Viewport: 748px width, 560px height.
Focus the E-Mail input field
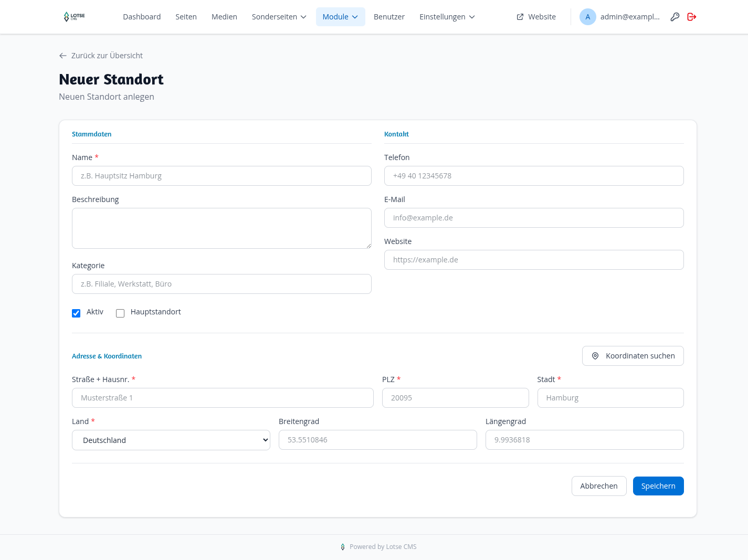534,218
